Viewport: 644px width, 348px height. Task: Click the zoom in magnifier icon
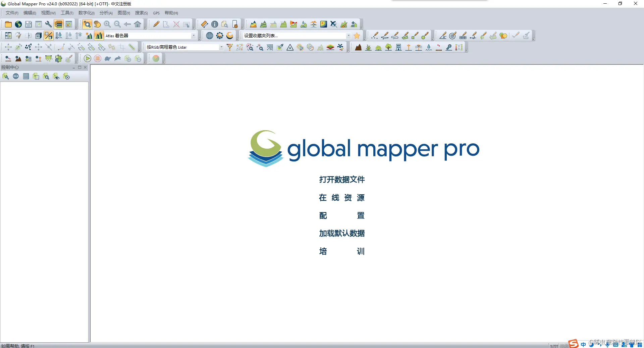(x=107, y=24)
